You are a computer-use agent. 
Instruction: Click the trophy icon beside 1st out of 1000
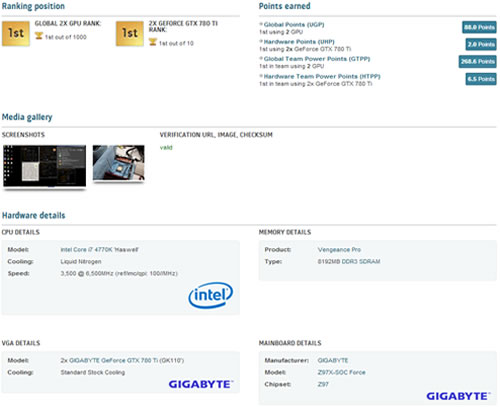tap(39, 36)
